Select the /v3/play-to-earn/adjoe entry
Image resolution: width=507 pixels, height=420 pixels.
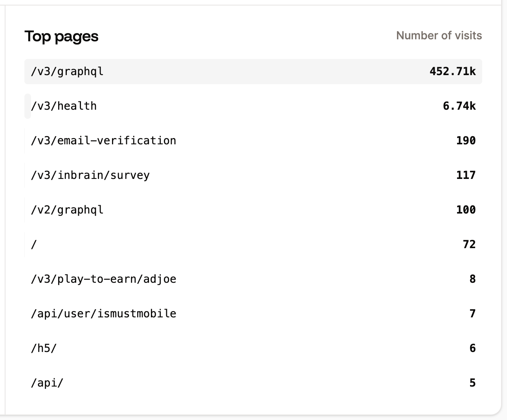(x=103, y=279)
